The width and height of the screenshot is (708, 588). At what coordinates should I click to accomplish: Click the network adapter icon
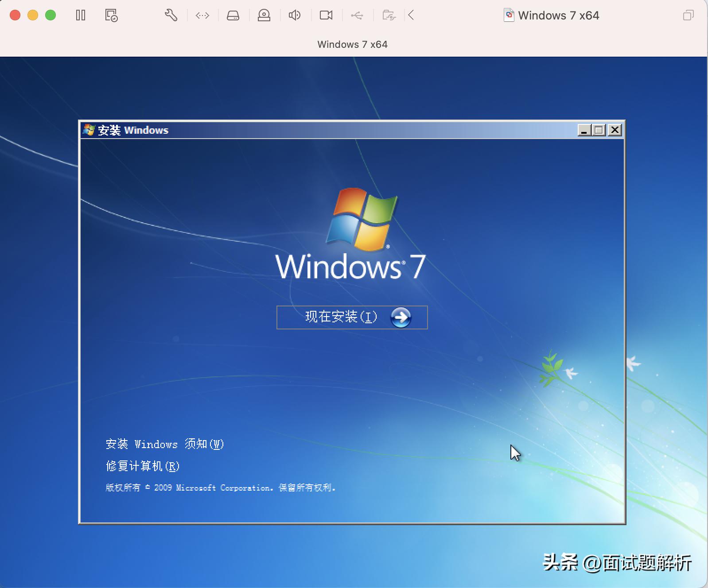tap(202, 15)
